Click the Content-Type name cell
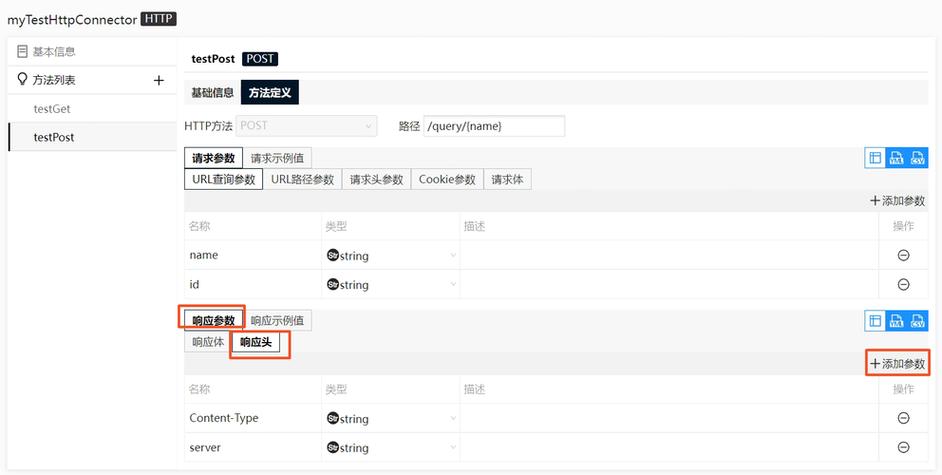 click(253, 418)
